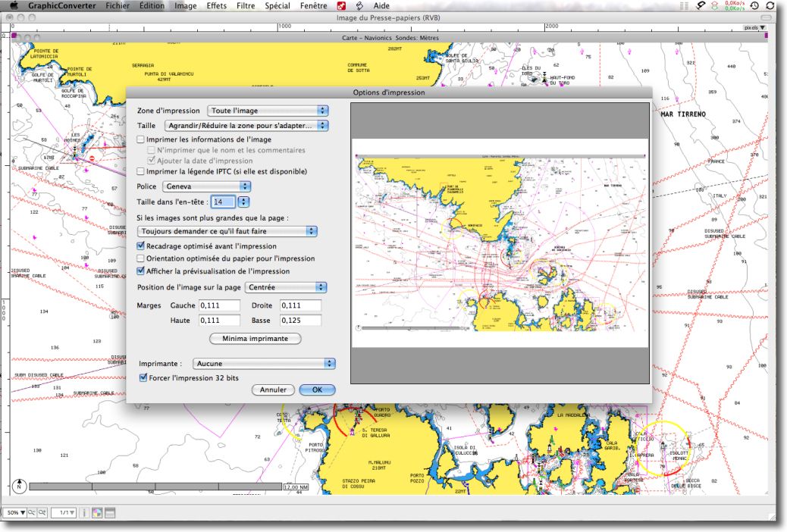
Task: Click the Minima imprimante button
Action: pyautogui.click(x=255, y=339)
